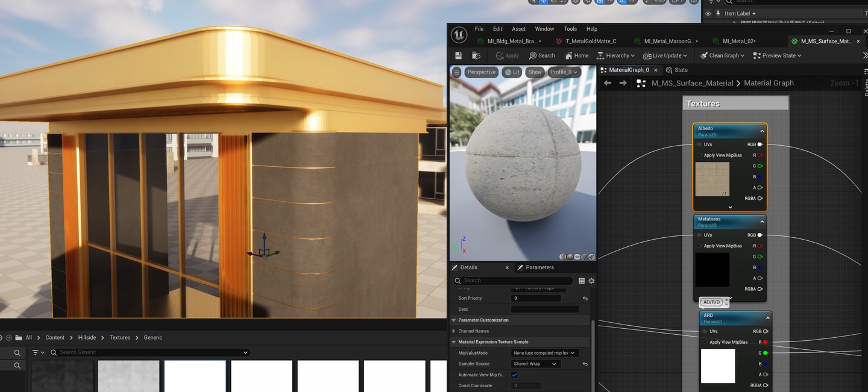Click the Clean Graph button
This screenshot has height=392, width=868.
pos(722,55)
